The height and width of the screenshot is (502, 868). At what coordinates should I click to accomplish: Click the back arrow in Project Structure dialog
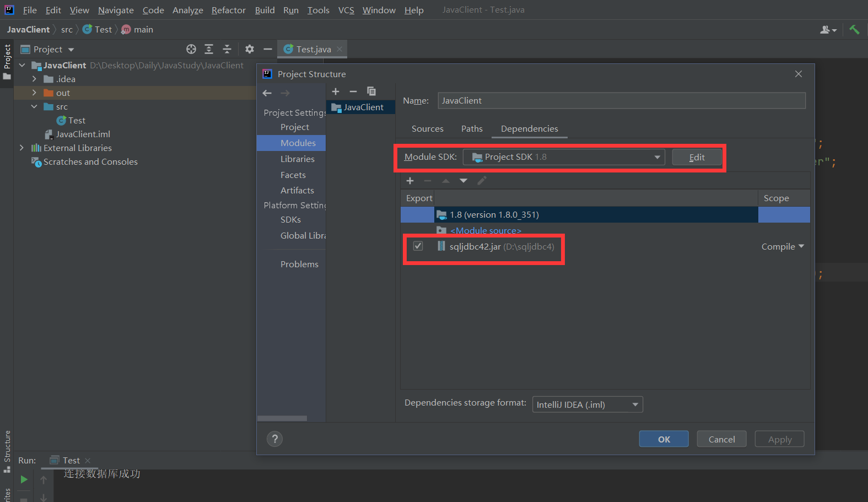[267, 93]
